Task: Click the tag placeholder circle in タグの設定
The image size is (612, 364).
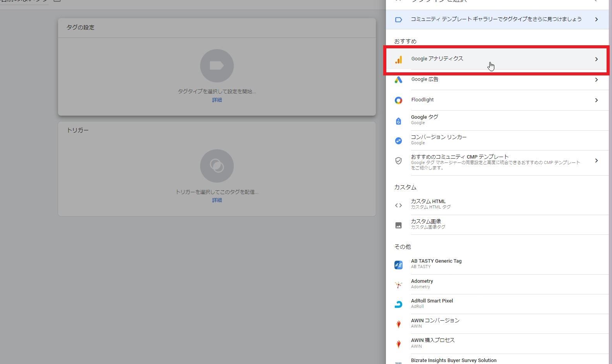Action: 217,66
